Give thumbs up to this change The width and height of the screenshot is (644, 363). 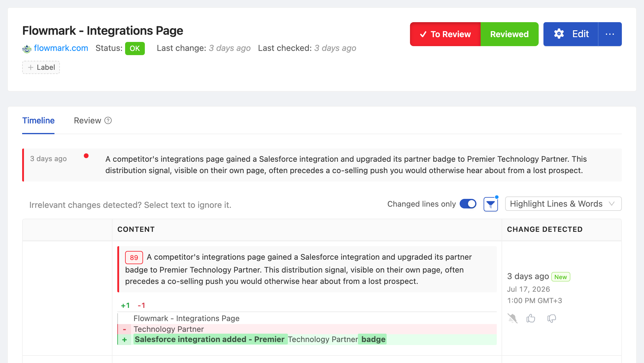click(x=531, y=318)
